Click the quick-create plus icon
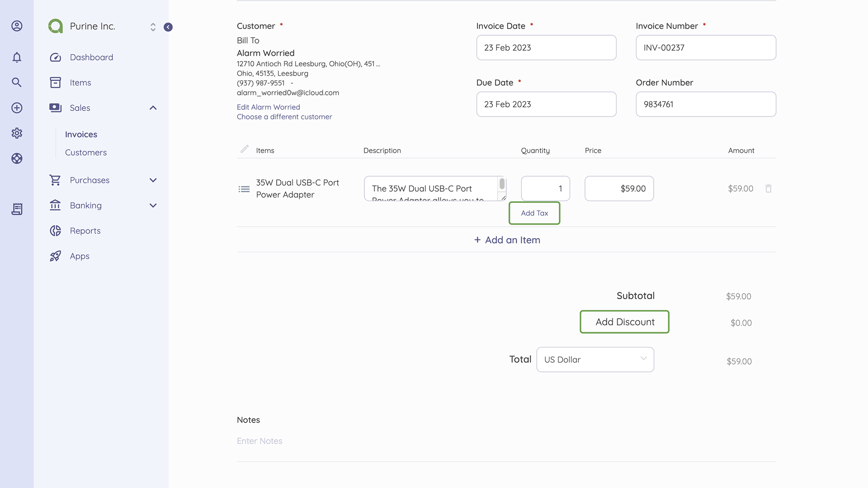This screenshot has height=488, width=868. pyautogui.click(x=17, y=108)
